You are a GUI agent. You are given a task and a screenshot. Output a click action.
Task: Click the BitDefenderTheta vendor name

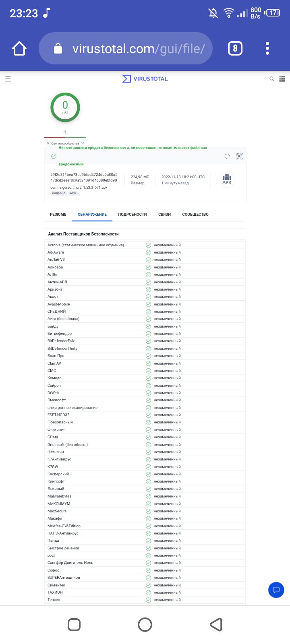click(x=62, y=349)
